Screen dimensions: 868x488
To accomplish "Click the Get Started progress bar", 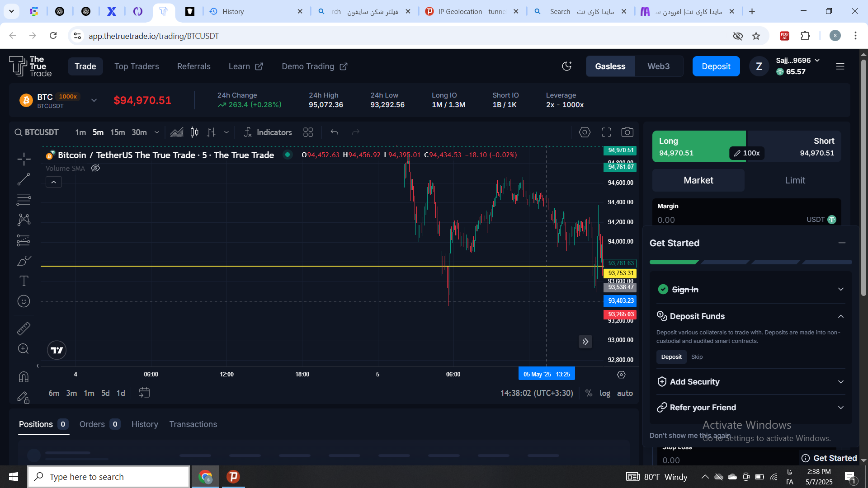I will click(x=750, y=262).
